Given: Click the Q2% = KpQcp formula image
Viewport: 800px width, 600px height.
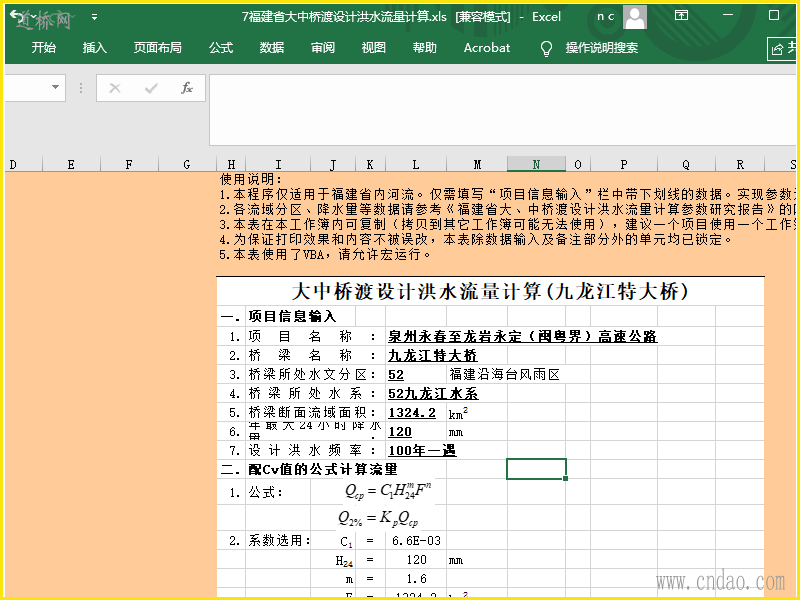Looking at the screenshot, I should coord(378,519).
